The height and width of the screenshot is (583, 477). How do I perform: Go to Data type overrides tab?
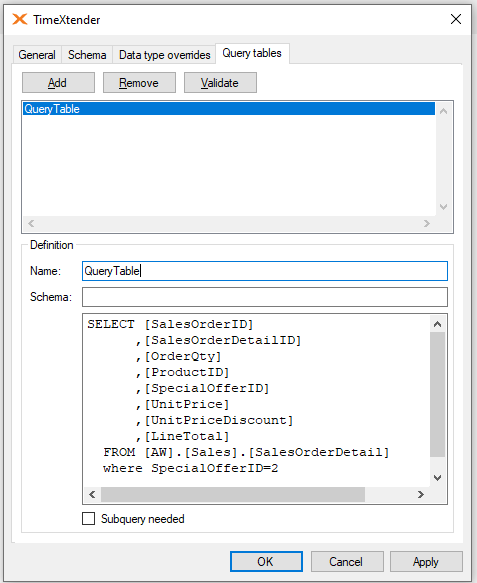(164, 55)
